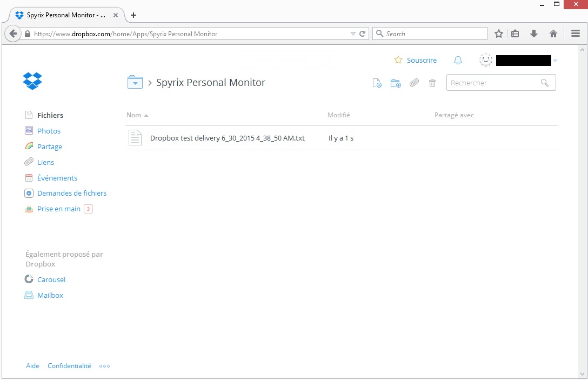Click the Photos picture icon in the sidebar

click(x=29, y=130)
